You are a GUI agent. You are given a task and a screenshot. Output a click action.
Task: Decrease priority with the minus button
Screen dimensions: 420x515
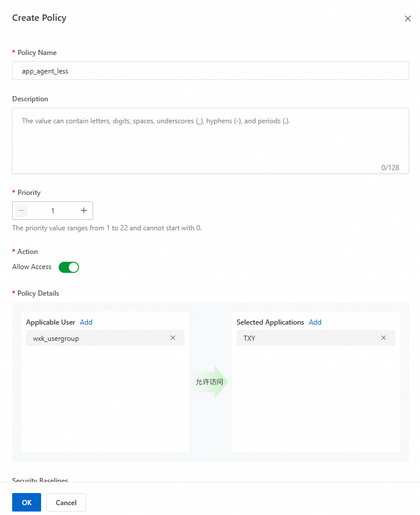[22, 211]
